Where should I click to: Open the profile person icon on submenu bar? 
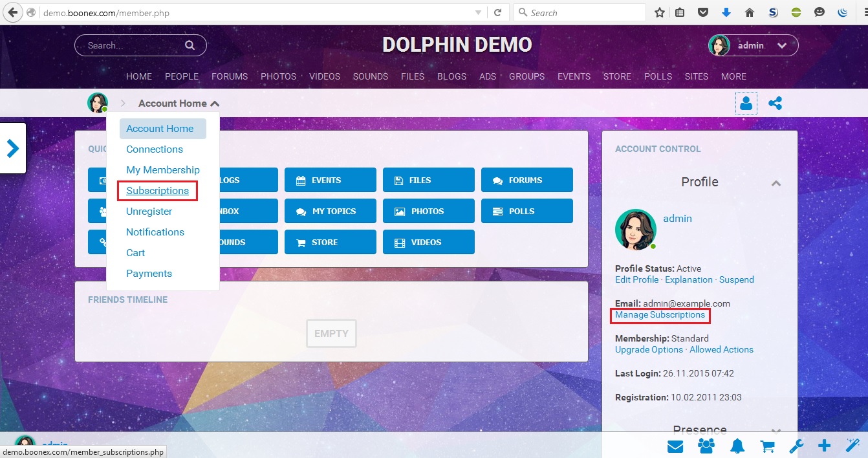[x=746, y=103]
